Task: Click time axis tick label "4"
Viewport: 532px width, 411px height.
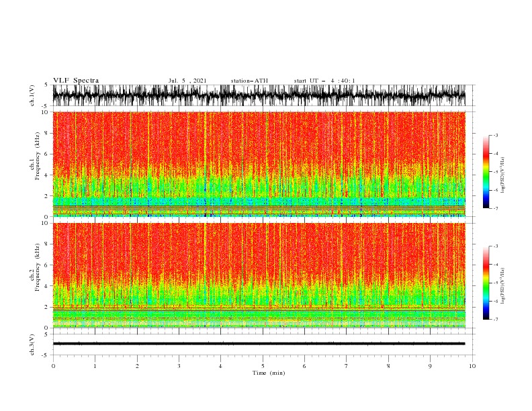Action: [220, 366]
